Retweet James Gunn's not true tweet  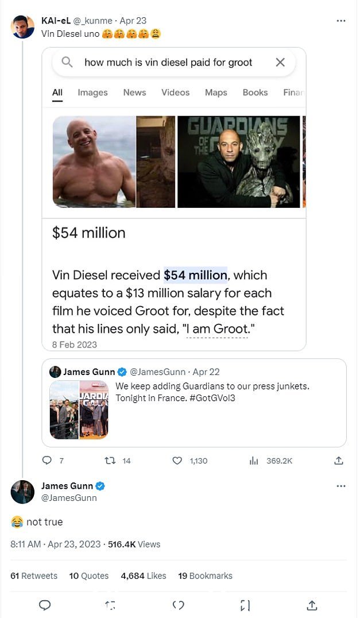111,605
